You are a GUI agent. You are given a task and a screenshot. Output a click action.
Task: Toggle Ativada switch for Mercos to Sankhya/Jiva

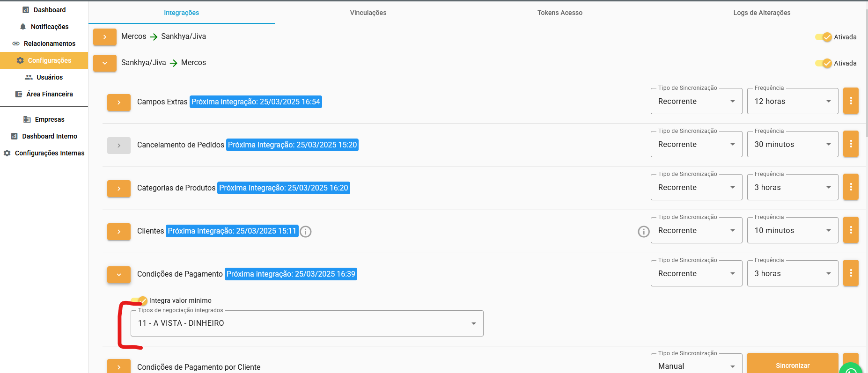[x=824, y=37]
